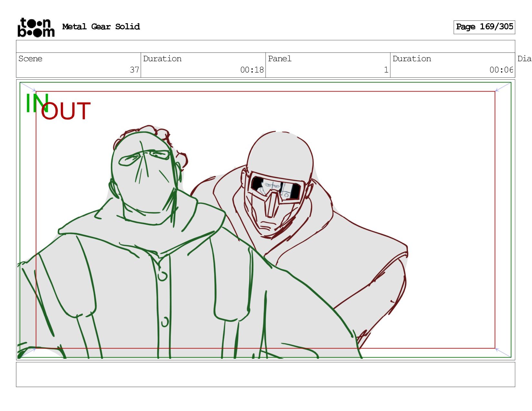Click the scene 'Duration' header label
The width and height of the screenshot is (532, 411).
[x=162, y=59]
